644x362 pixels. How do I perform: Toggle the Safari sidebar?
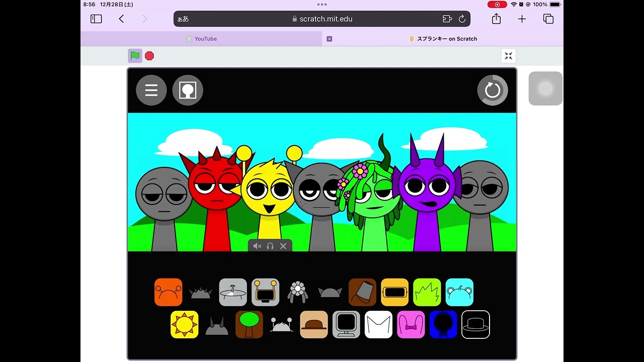coord(96,19)
